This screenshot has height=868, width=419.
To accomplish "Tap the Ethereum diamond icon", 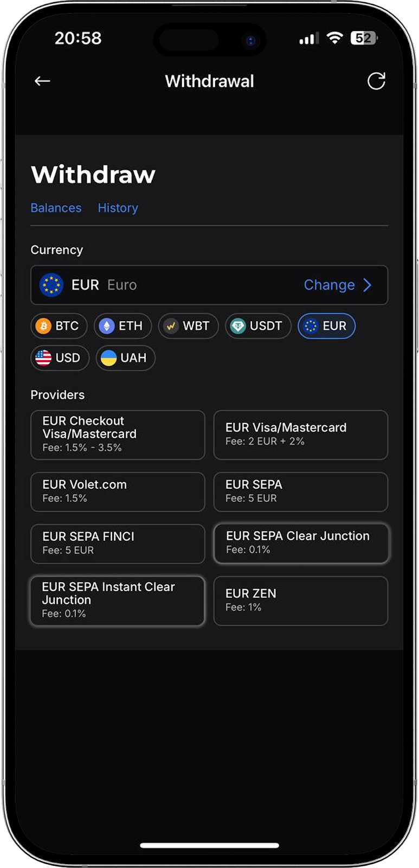I will [106, 326].
